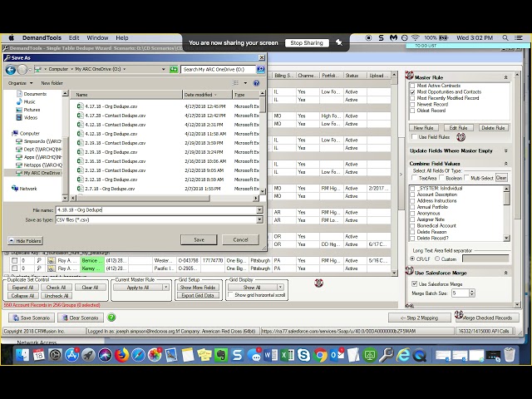Screen dimensions: 532x399
Task: Open the Trash in the dock
Action: coord(510,355)
